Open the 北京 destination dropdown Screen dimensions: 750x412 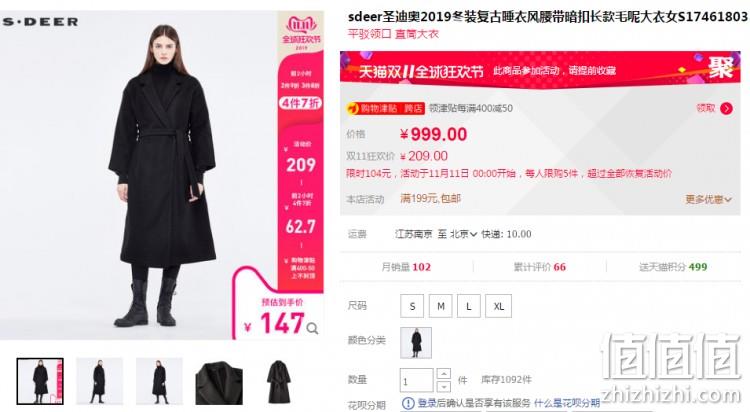[x=463, y=234]
